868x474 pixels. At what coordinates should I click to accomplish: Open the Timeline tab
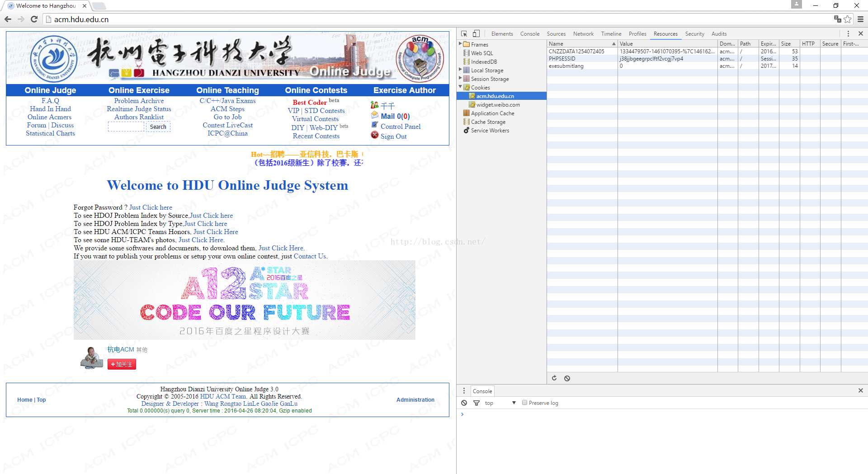tap(611, 34)
